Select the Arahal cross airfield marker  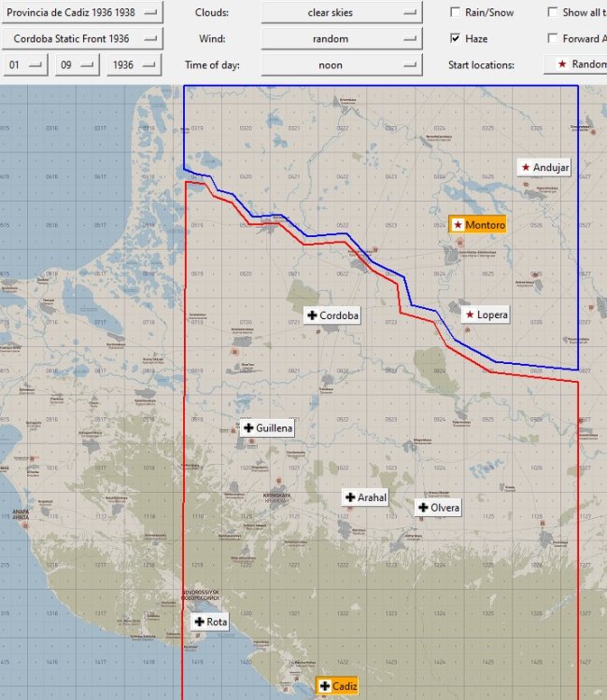tap(365, 497)
